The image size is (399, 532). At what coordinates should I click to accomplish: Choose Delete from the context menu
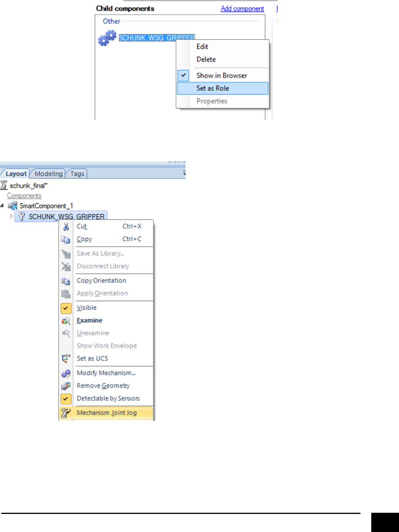[222, 59]
